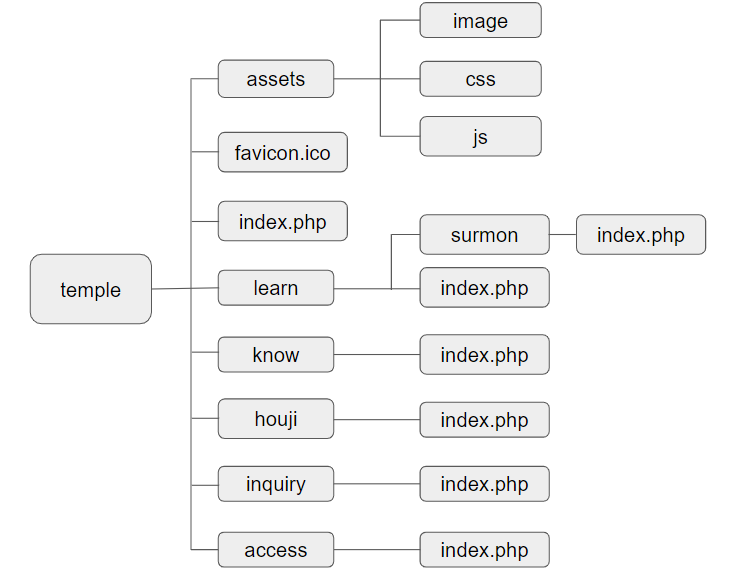
Task: Click the surmon folder node
Action: 484,235
